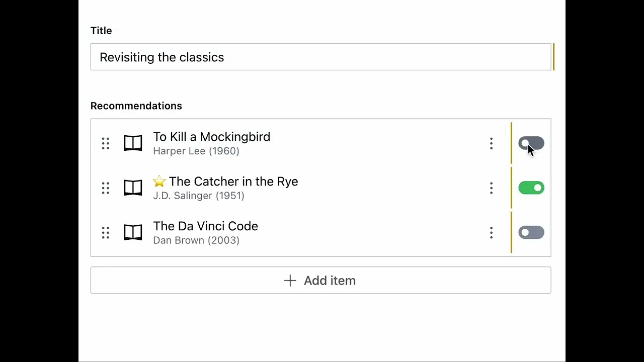Select the J.D. Salinger (1951) subtitle

pyautogui.click(x=199, y=196)
